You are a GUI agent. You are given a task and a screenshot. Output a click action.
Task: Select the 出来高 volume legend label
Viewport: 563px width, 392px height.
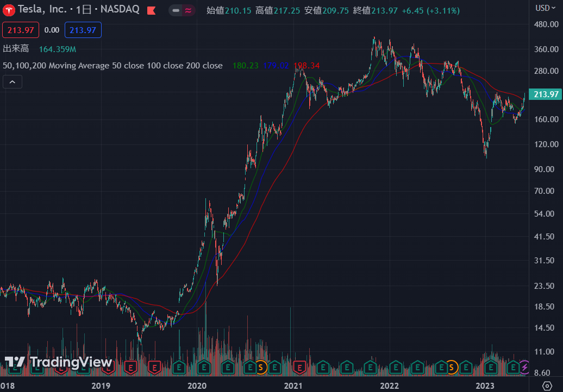click(16, 49)
